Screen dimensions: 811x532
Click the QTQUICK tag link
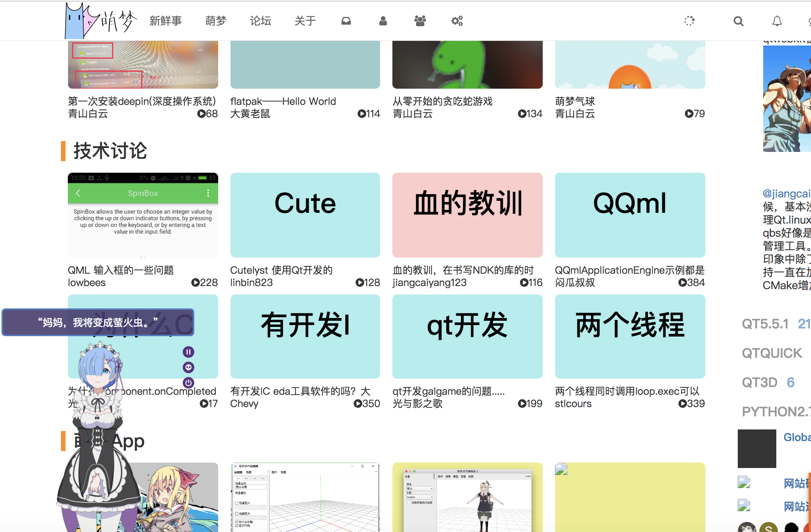point(772,353)
